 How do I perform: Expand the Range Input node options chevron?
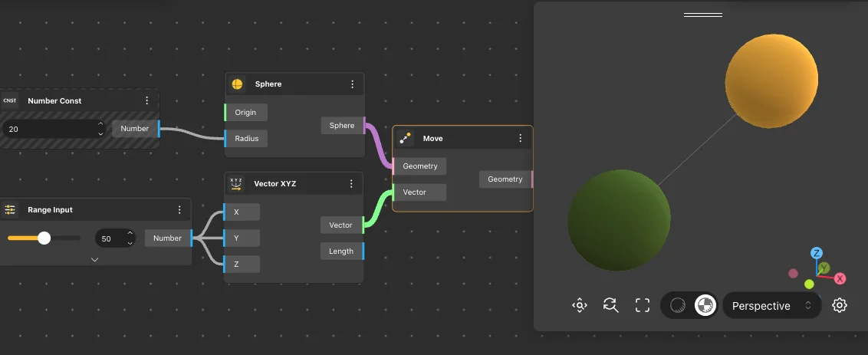94,259
